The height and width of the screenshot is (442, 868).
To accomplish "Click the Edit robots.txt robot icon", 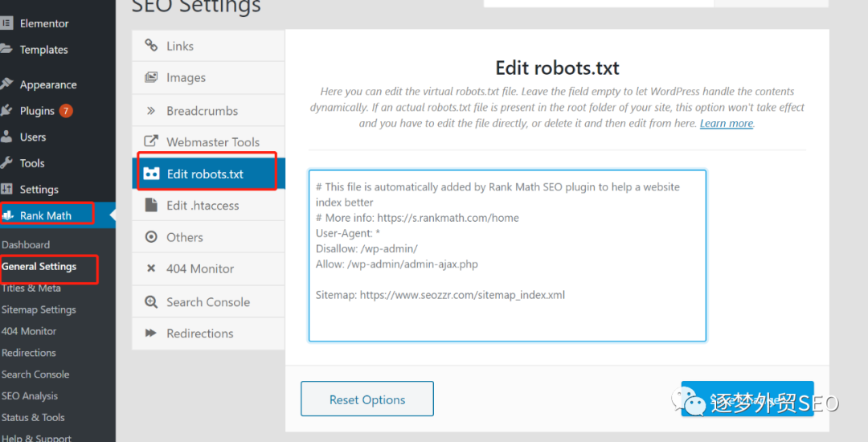I will coord(151,174).
